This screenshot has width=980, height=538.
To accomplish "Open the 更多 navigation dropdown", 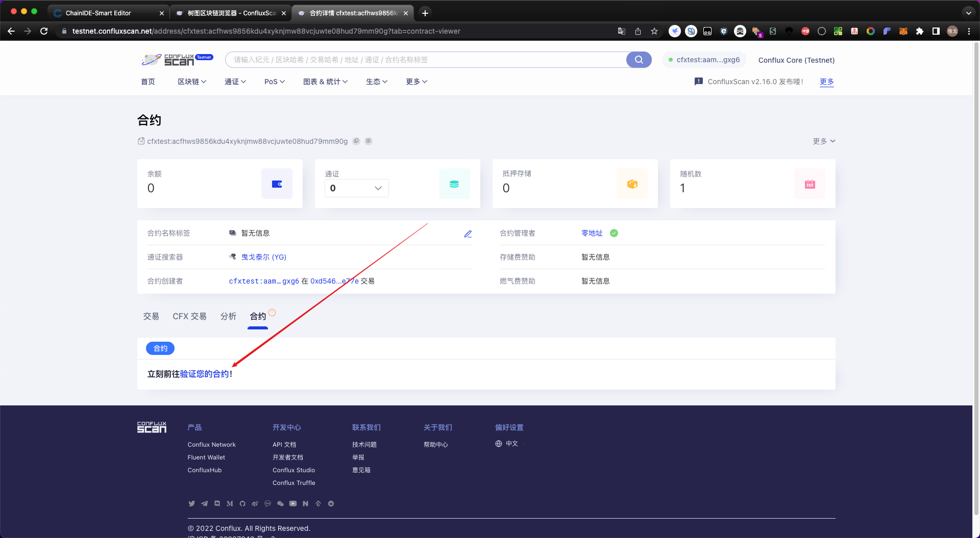I will point(416,82).
